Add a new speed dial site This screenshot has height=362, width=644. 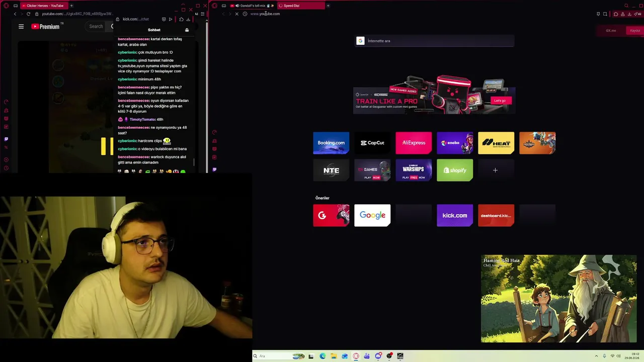pyautogui.click(x=496, y=170)
